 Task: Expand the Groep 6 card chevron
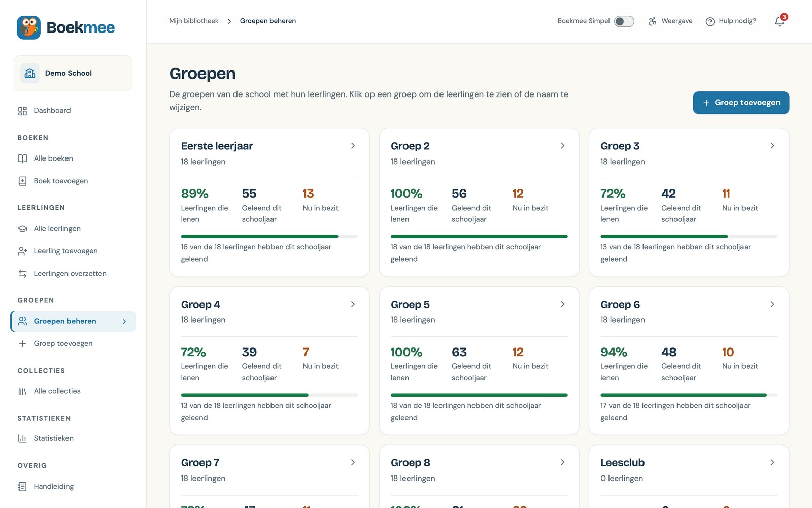tap(772, 304)
